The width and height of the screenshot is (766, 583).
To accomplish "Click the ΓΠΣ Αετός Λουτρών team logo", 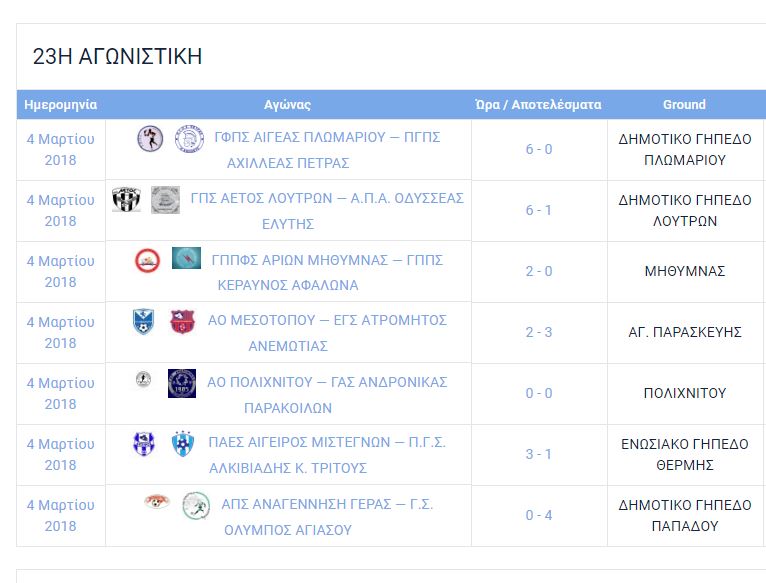I will click(127, 199).
